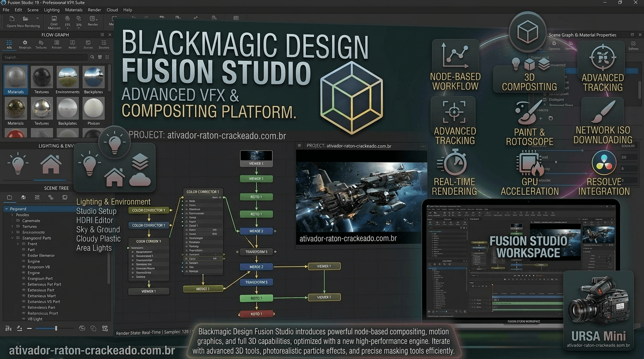Click the slider below the Scene Tree
This screenshot has height=359, width=644.
point(54,329)
